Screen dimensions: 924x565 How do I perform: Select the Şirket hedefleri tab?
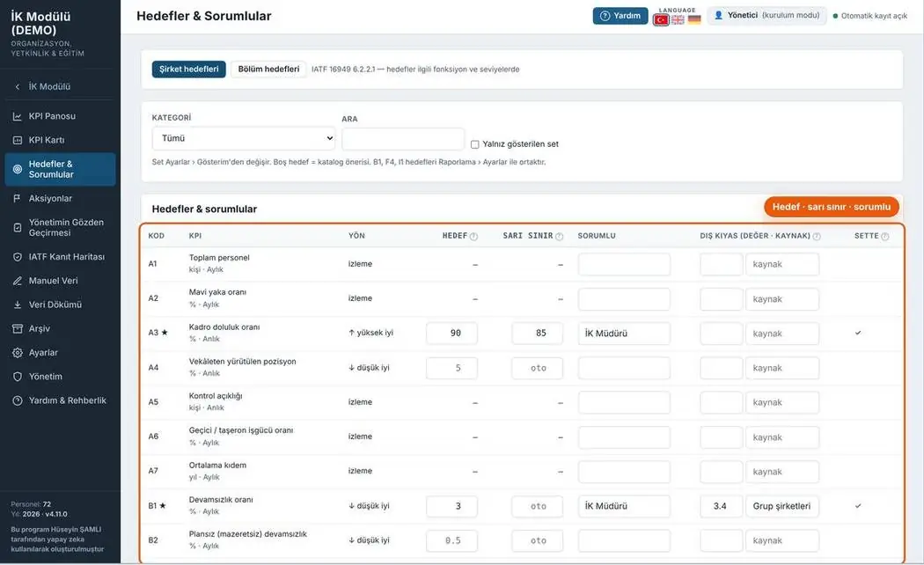(x=188, y=69)
